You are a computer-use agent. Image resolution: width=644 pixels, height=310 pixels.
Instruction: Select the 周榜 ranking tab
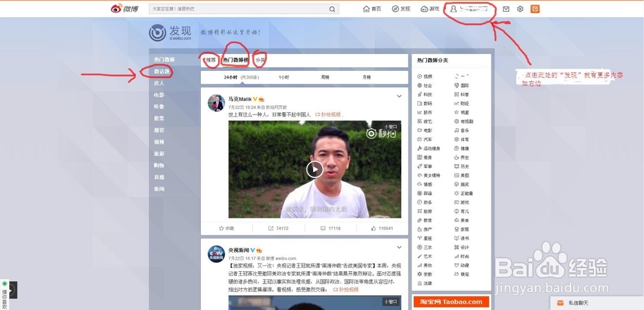(325, 77)
